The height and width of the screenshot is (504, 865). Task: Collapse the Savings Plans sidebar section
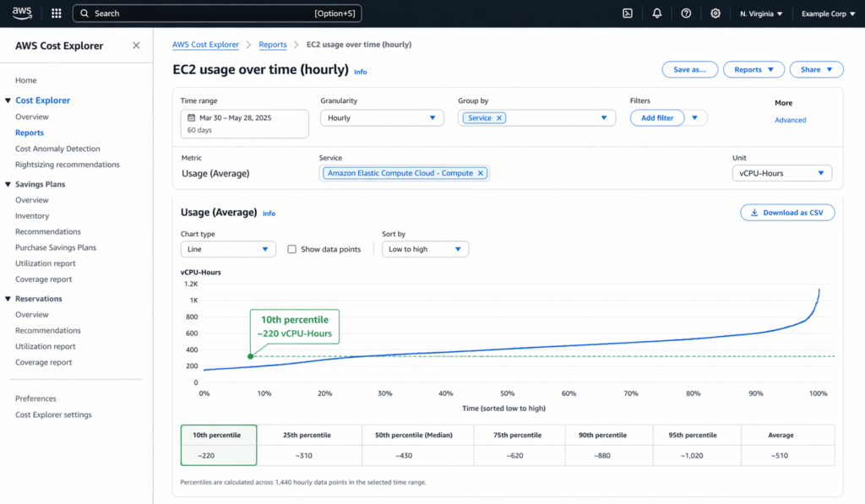(x=8, y=183)
